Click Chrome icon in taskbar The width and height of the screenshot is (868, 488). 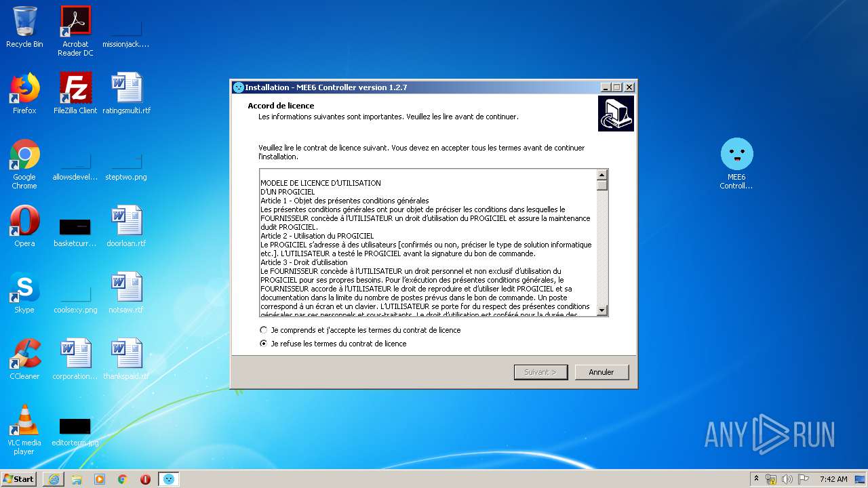pos(123,479)
